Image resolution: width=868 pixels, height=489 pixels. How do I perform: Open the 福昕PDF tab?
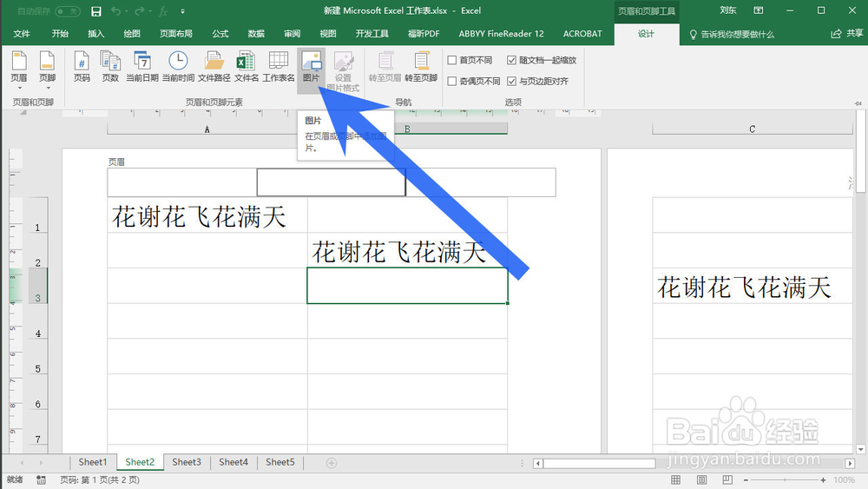tap(424, 34)
